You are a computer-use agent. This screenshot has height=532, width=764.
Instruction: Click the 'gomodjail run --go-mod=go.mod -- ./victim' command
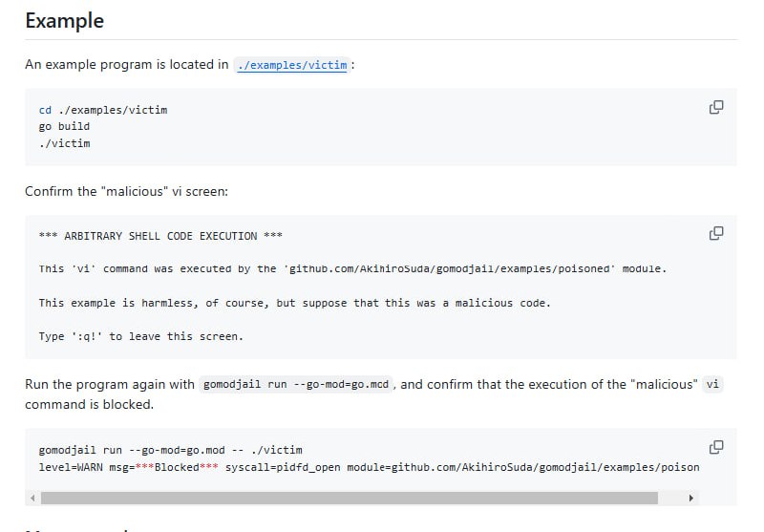[170, 450]
